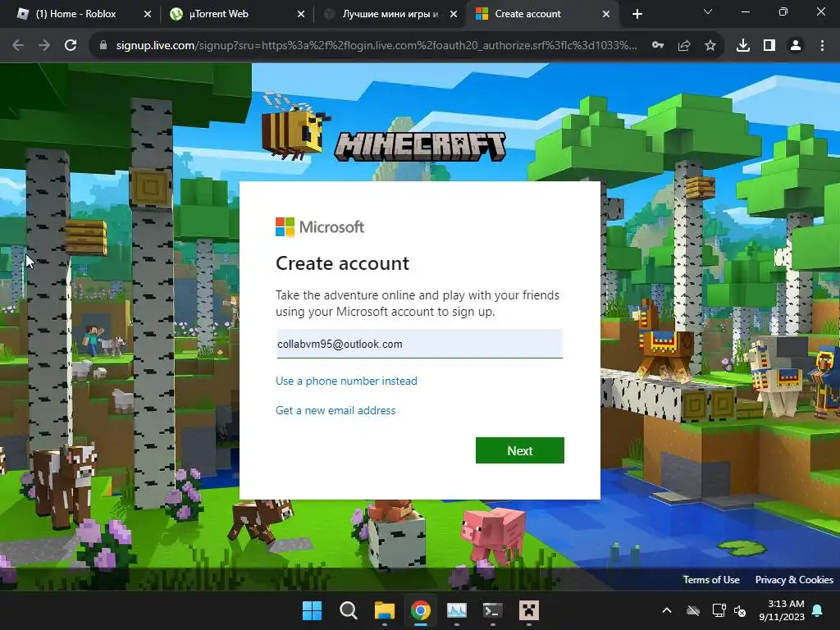
Task: Toggle the browser side panel
Action: pyautogui.click(x=769, y=46)
